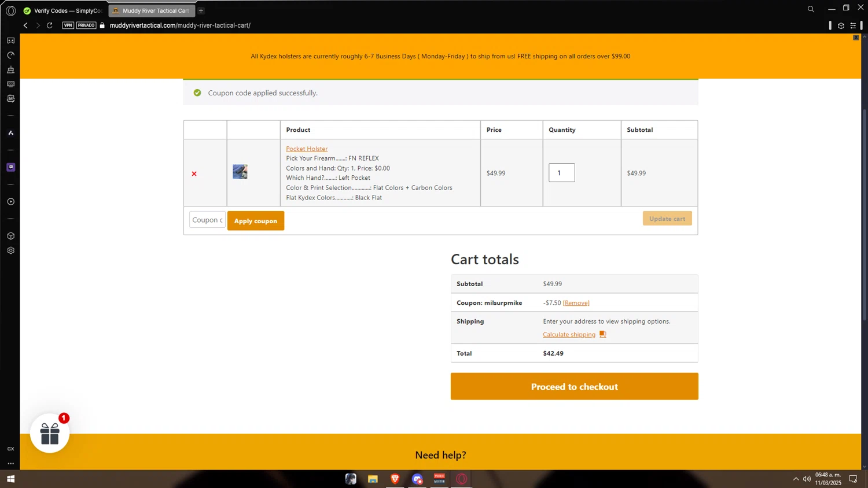This screenshot has height=488, width=868.
Task: Click the GX logo at sidebar bottom
Action: 10,449
